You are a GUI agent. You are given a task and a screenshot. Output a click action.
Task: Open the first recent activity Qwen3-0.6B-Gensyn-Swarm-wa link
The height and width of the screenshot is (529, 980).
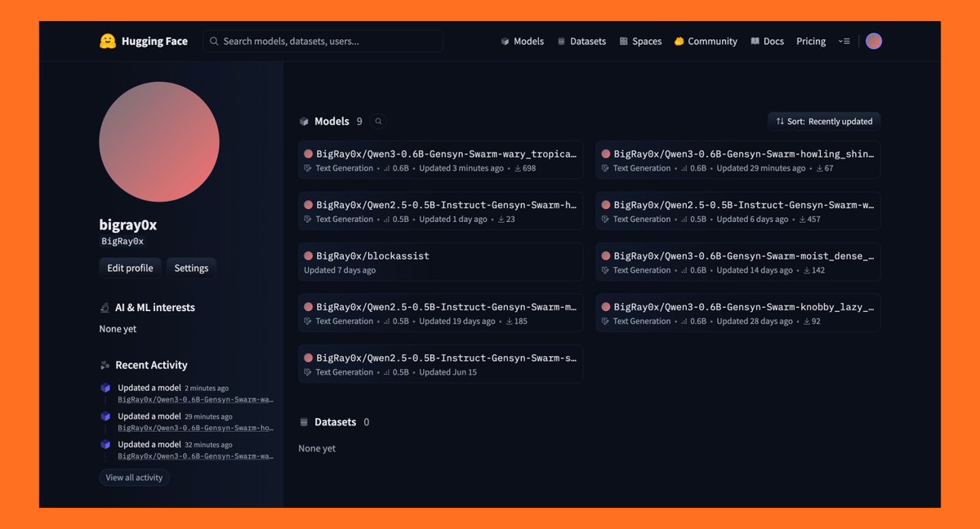click(x=196, y=400)
